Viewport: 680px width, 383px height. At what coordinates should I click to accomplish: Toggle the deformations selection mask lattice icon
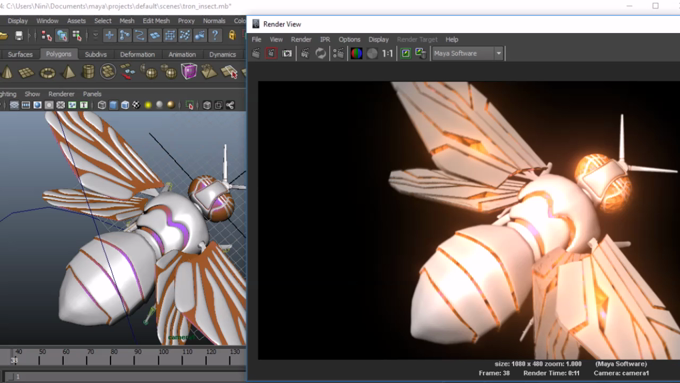pos(170,36)
